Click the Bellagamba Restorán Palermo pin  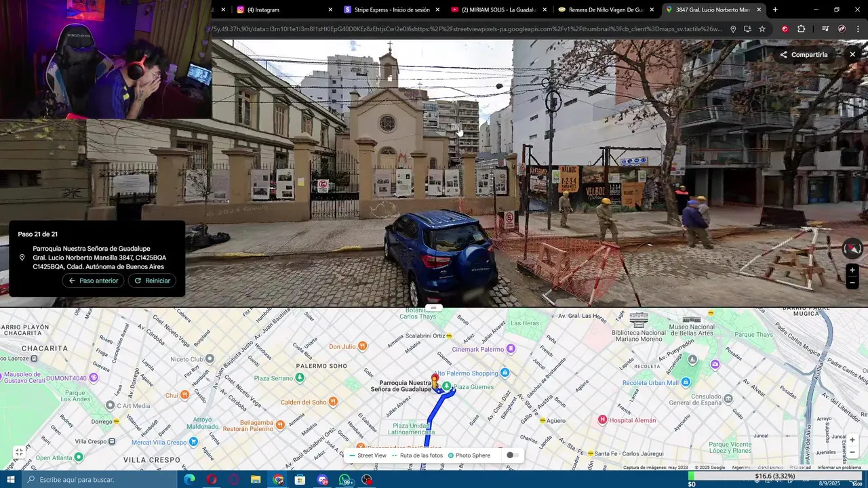279,426
